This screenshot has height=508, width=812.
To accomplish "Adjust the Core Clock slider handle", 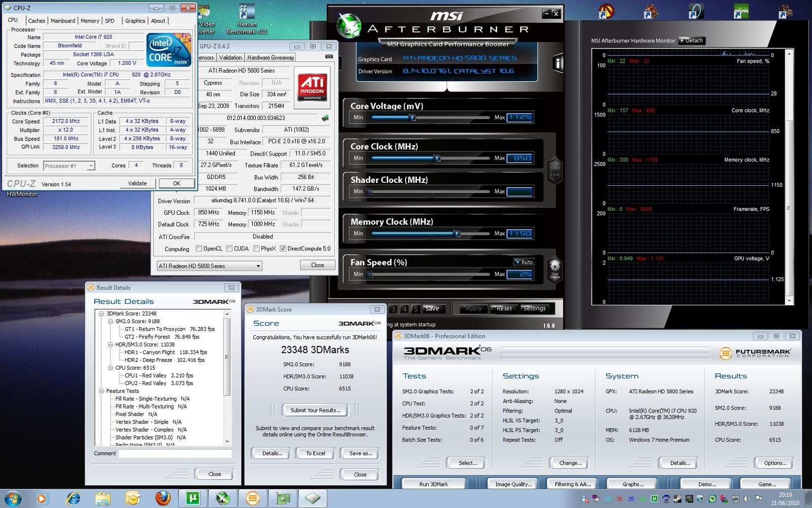I will [437, 158].
